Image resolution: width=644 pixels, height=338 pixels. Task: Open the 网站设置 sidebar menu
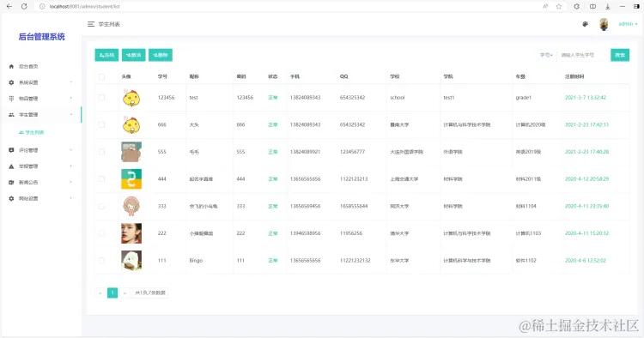coord(28,198)
